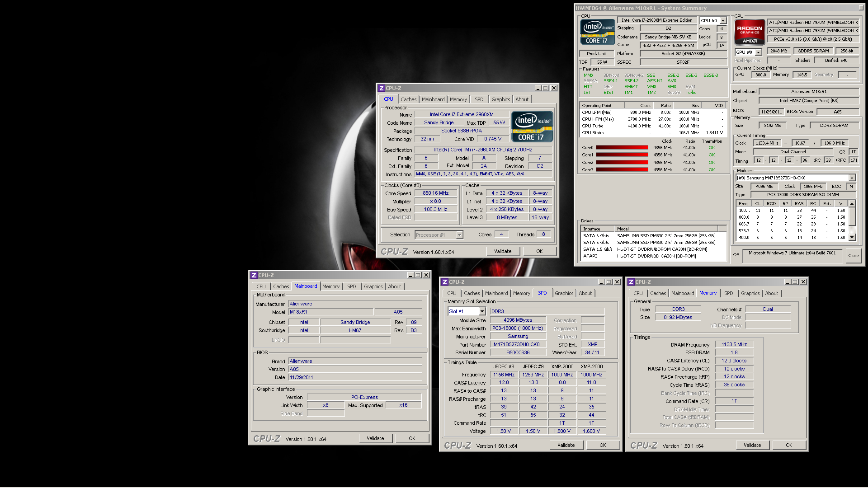Switch to Mainboard tab in CPU-Z CPU window
868x488 pixels.
pos(433,99)
